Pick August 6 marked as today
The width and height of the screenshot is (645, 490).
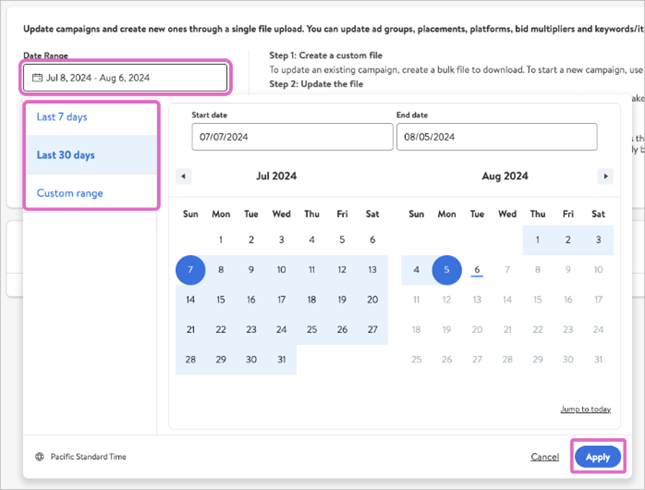point(477,270)
